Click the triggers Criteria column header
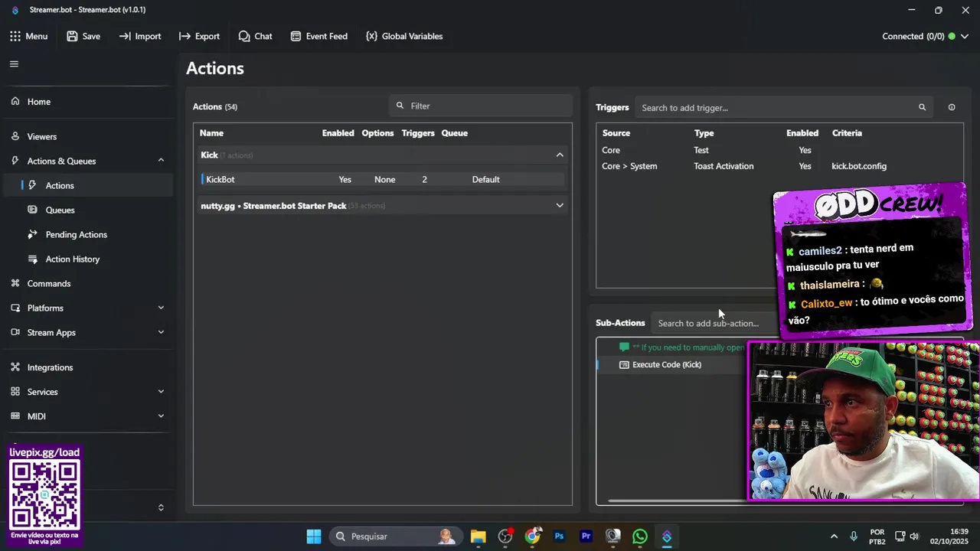This screenshot has height=551, width=980. (847, 133)
